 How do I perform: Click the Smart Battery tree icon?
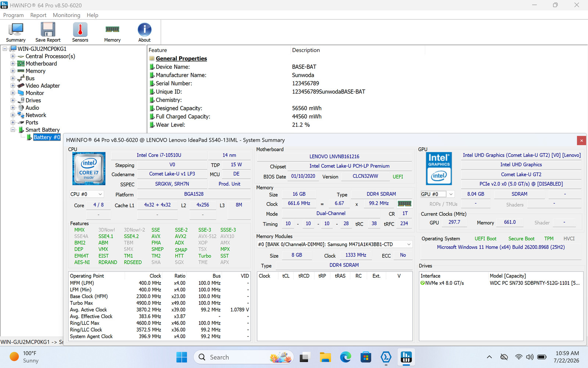(x=21, y=130)
